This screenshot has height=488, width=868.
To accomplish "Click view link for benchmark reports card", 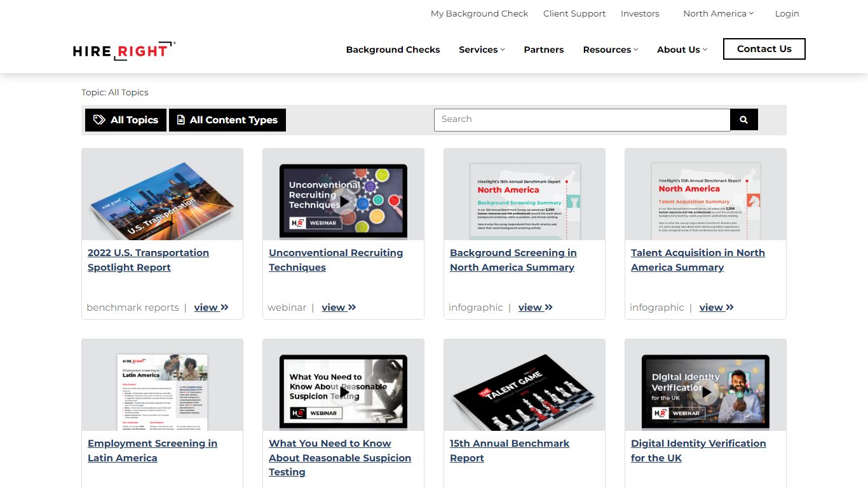I will click(x=211, y=308).
